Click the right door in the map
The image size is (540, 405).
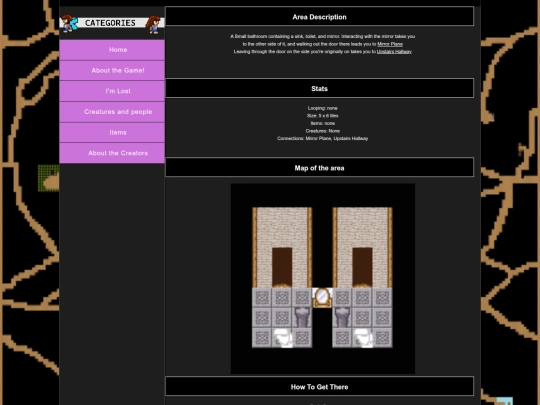click(362, 267)
